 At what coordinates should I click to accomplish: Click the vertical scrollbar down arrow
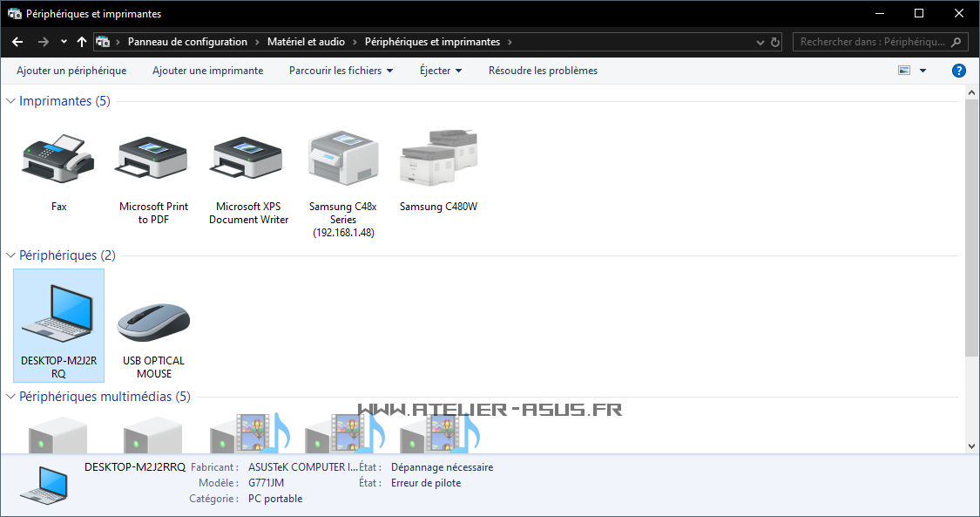pos(972,446)
